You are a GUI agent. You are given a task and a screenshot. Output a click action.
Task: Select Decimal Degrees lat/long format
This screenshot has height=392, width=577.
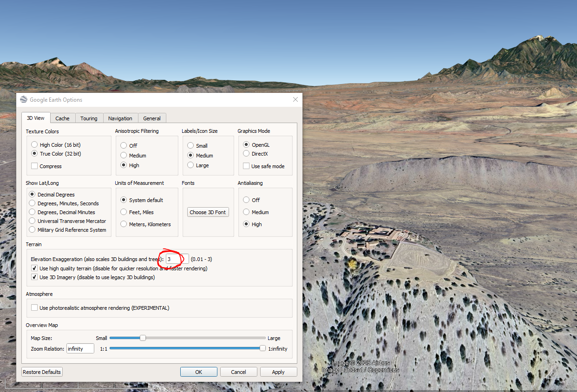[32, 194]
